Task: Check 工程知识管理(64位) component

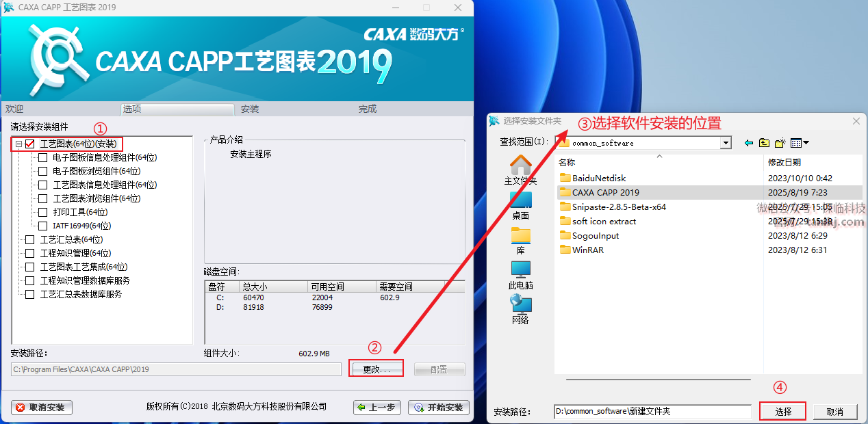Action: pos(29,253)
